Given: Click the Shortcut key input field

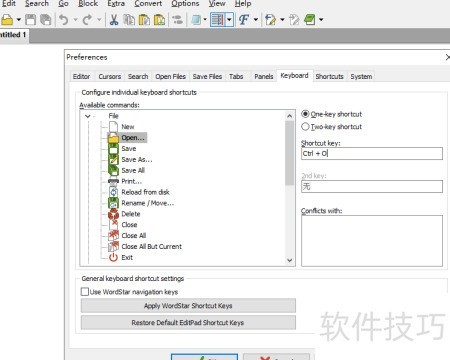Looking at the screenshot, I should pos(372,154).
